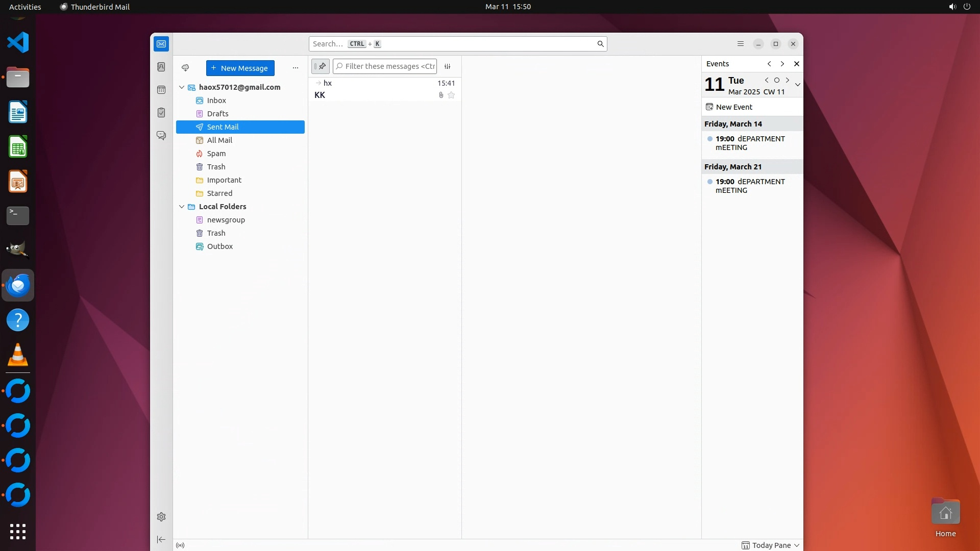The height and width of the screenshot is (551, 980).
Task: Click the Thunderbird app menu hamburger icon
Action: (741, 44)
